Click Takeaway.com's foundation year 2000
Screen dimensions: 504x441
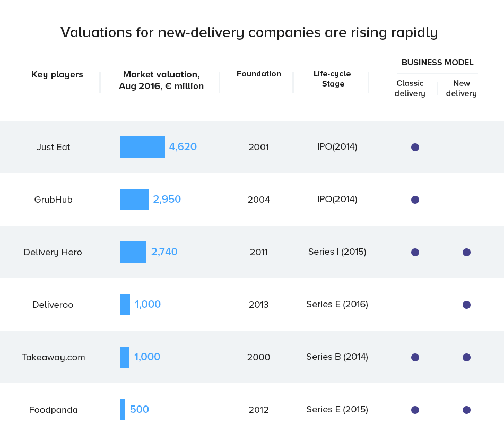coord(258,357)
